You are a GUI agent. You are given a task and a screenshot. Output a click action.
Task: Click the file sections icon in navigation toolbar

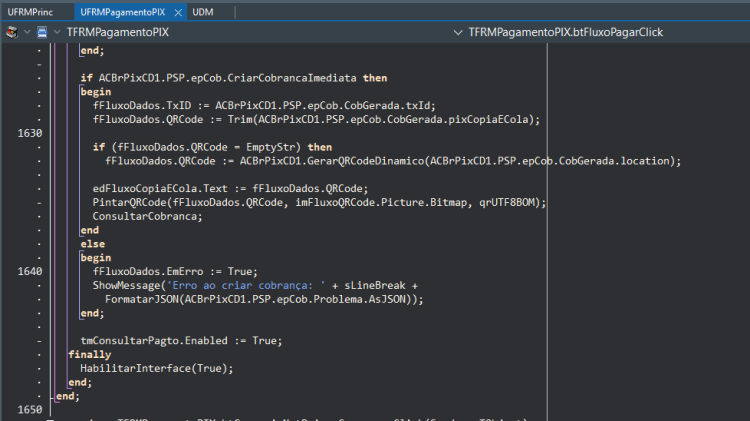point(12,32)
